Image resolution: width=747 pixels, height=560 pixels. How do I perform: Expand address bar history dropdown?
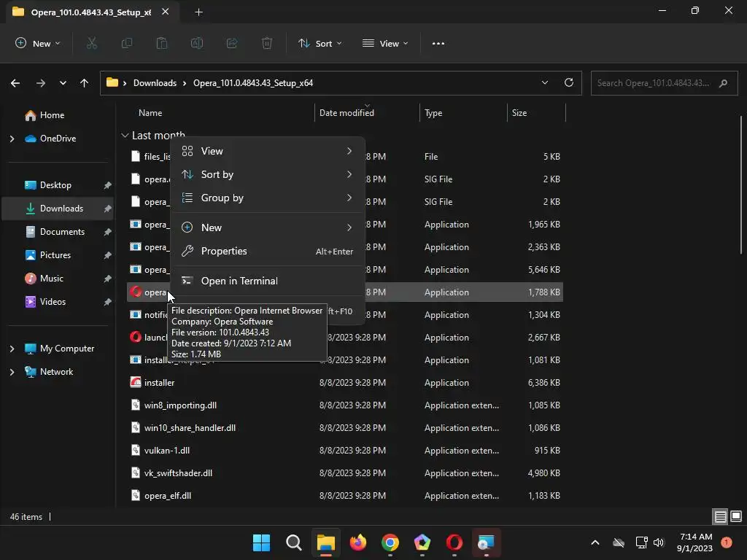tap(544, 82)
